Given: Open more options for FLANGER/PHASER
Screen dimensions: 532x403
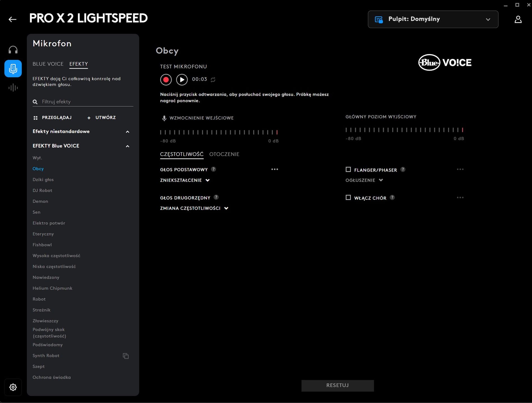Looking at the screenshot, I should point(460,169).
